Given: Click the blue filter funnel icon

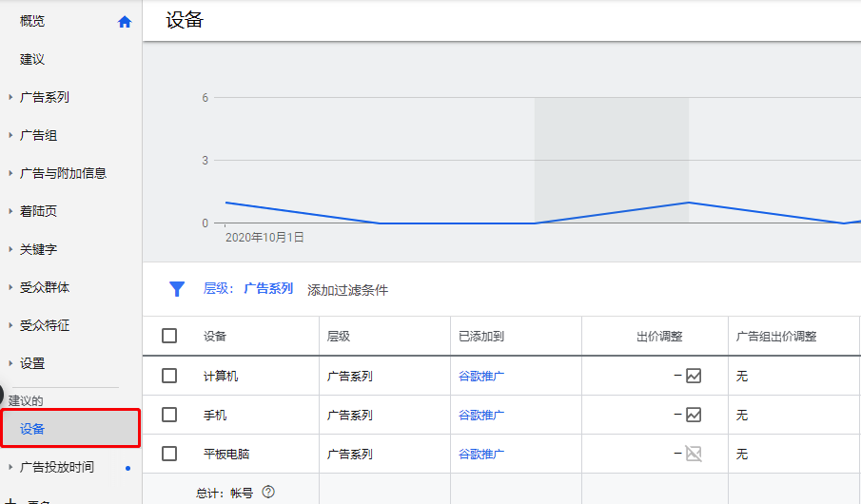Looking at the screenshot, I should 176,289.
